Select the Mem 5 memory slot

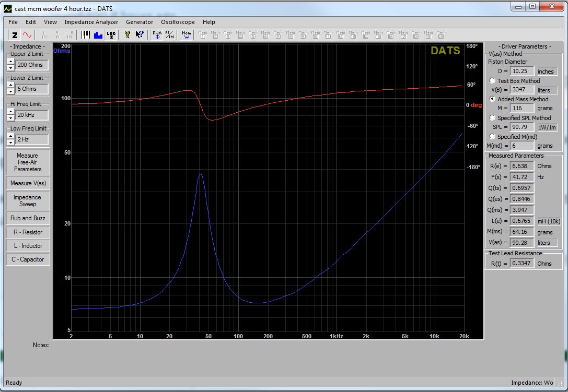[x=253, y=35]
